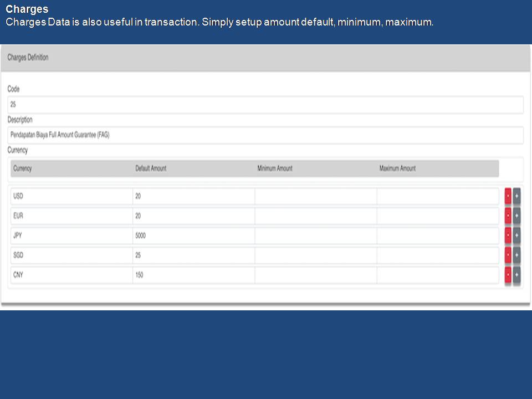
Task: Click the gray add button on USD row
Action: pyautogui.click(x=516, y=197)
